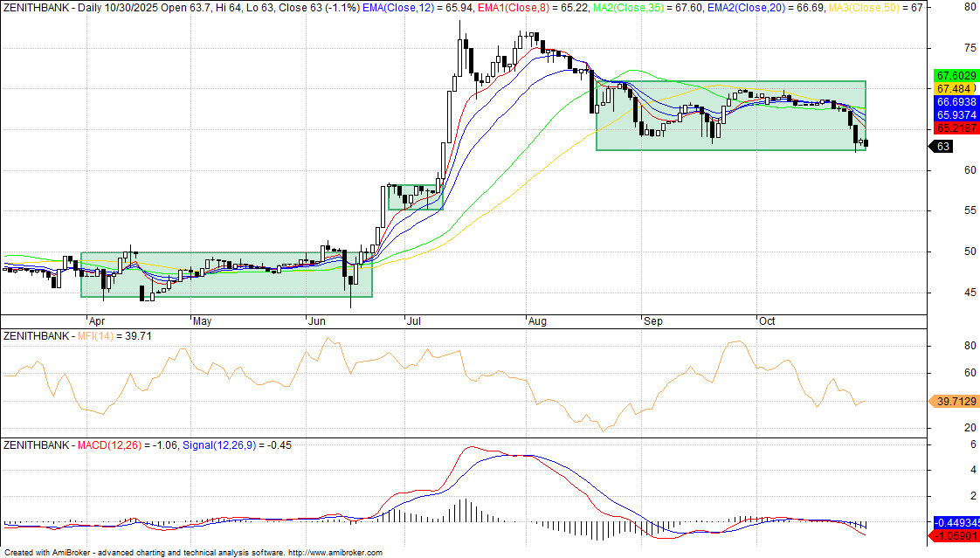Select the blue 66.6938 price tag
The image size is (980, 558).
954,102
